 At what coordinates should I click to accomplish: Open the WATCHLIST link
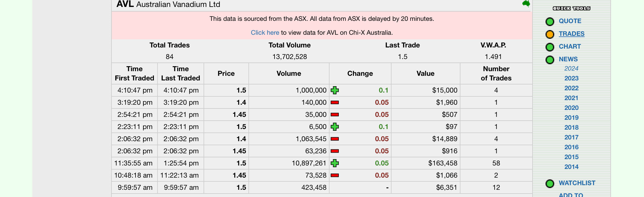point(577,183)
